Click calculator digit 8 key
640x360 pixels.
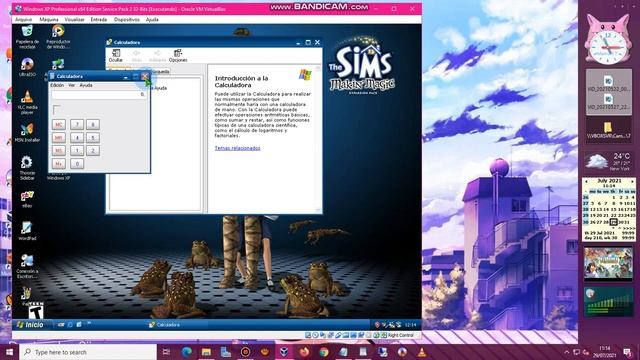coord(93,124)
